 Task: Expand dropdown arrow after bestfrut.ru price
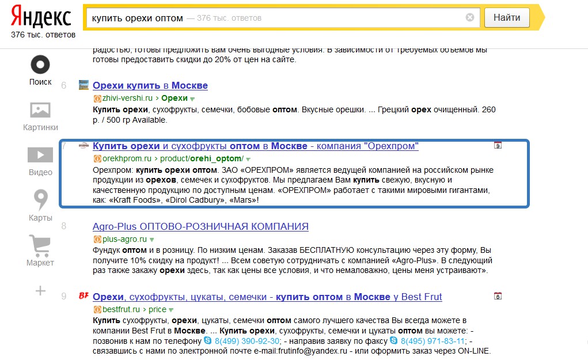pos(171,310)
